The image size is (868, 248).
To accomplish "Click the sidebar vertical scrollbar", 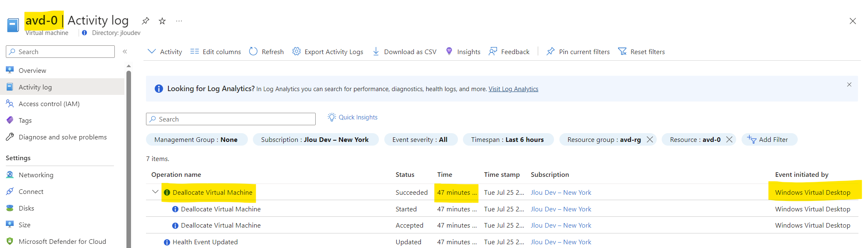I will click(x=129, y=158).
